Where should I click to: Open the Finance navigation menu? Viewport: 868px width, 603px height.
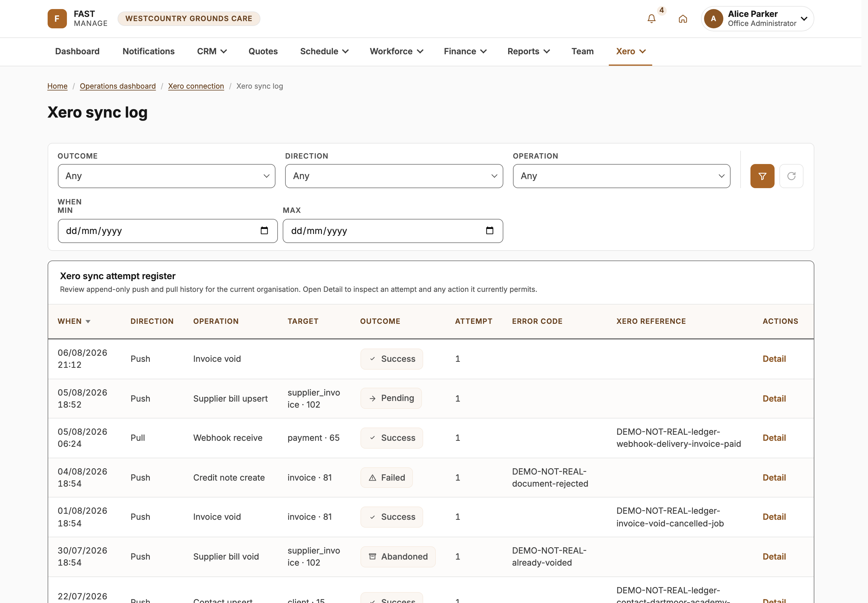[465, 51]
